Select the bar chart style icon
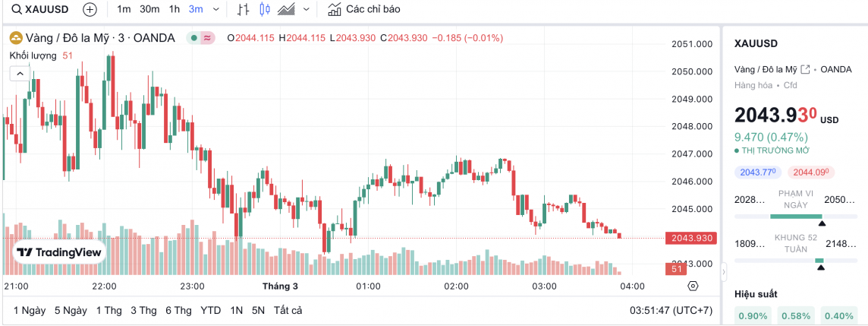The width and height of the screenshot is (868, 326). pos(243,10)
